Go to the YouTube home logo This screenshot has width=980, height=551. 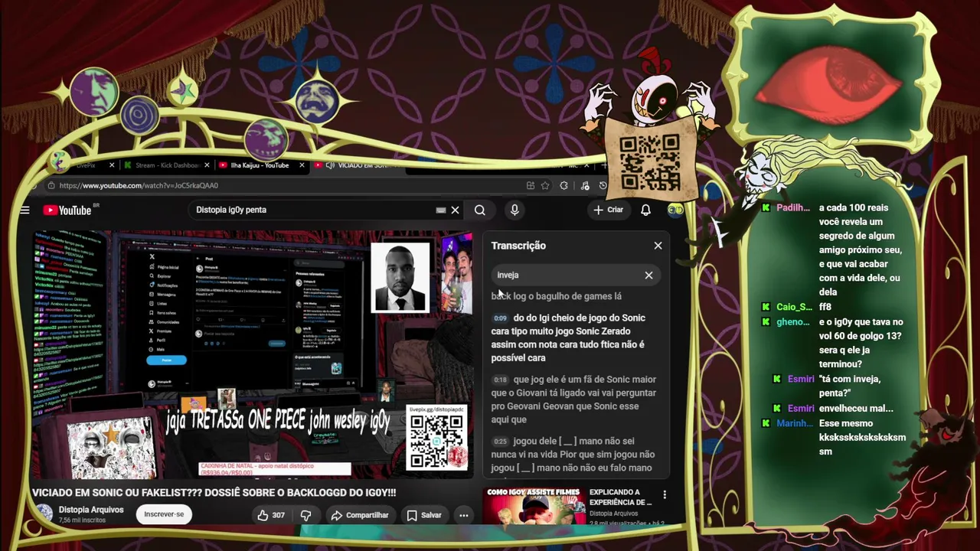[x=67, y=210]
